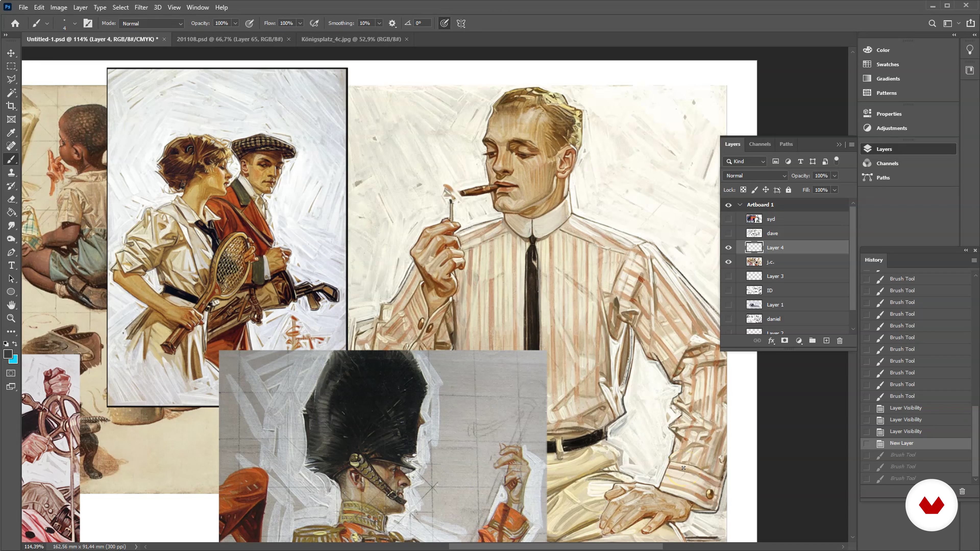
Task: Click the brush angle input field
Action: pos(422,23)
